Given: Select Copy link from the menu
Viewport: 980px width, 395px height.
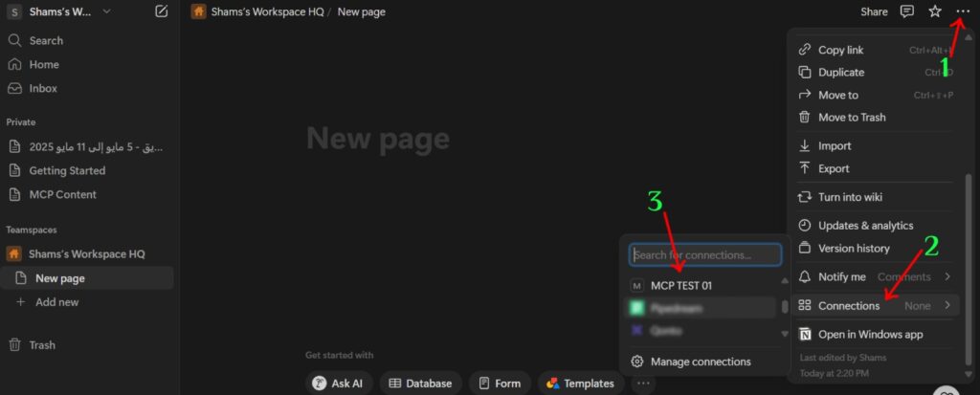Looking at the screenshot, I should click(875, 50).
